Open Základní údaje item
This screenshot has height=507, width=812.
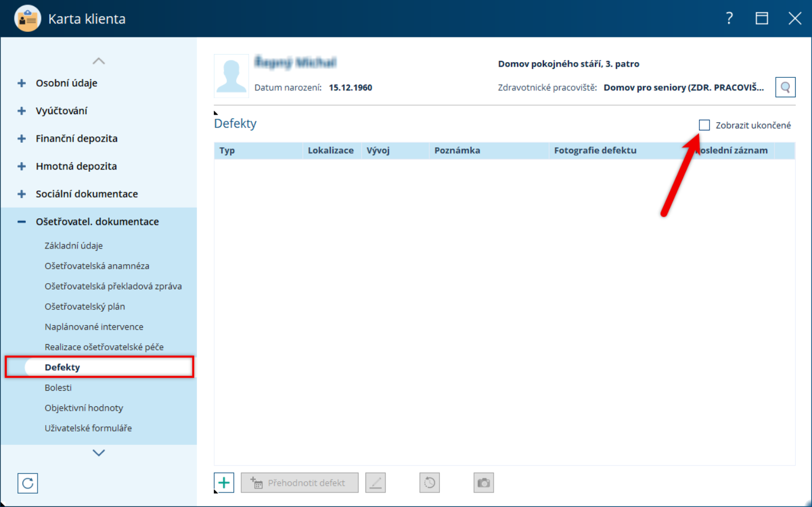coord(73,246)
